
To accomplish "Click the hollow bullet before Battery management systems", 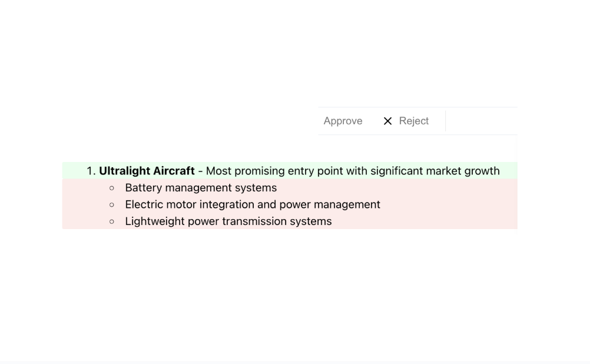I will [112, 188].
